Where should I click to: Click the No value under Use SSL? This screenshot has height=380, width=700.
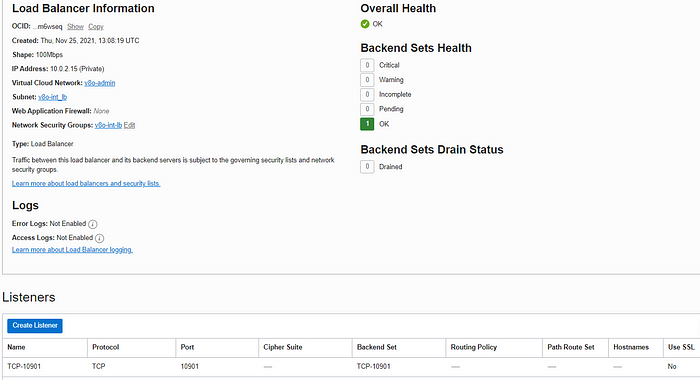(x=672, y=367)
